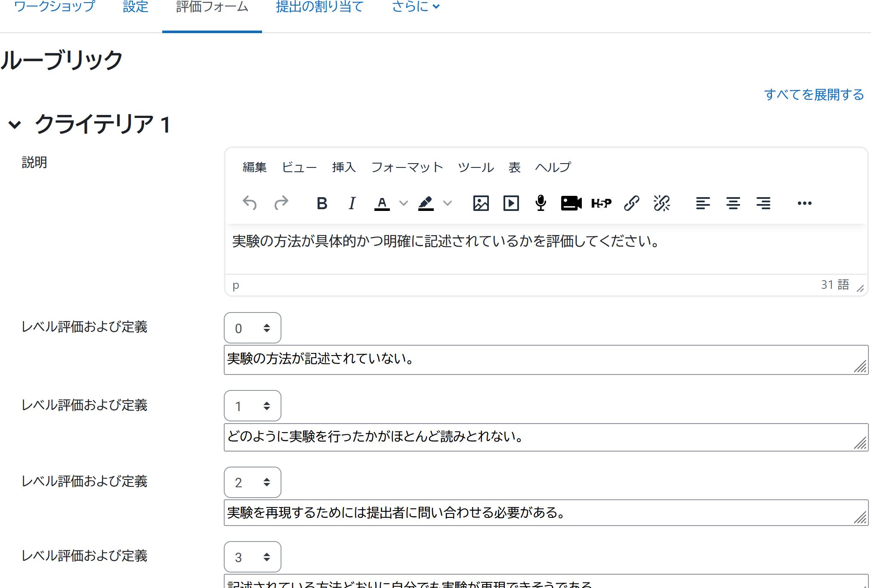This screenshot has width=871, height=588.
Task: Insert an image via toolbar icon
Action: pyautogui.click(x=481, y=203)
